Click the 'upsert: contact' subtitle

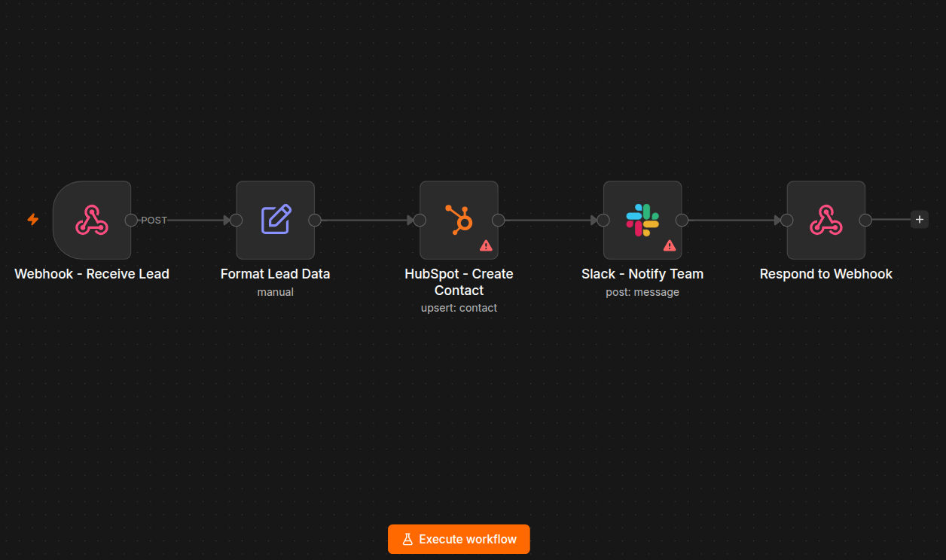point(459,308)
